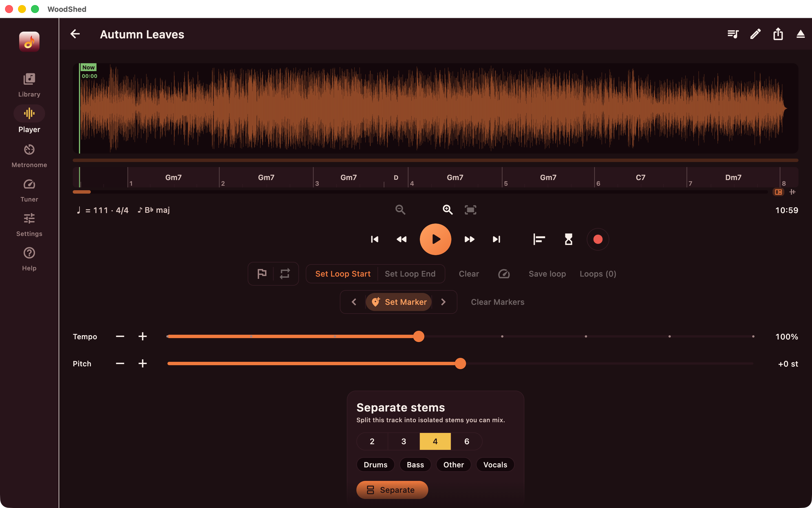Select 3 stems option
This screenshot has width=812, height=508.
tap(404, 441)
